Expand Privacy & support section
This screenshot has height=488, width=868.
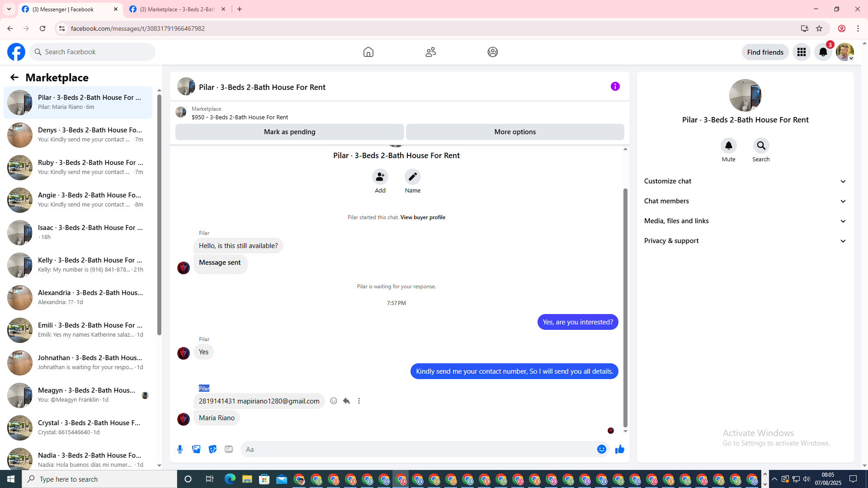point(745,241)
